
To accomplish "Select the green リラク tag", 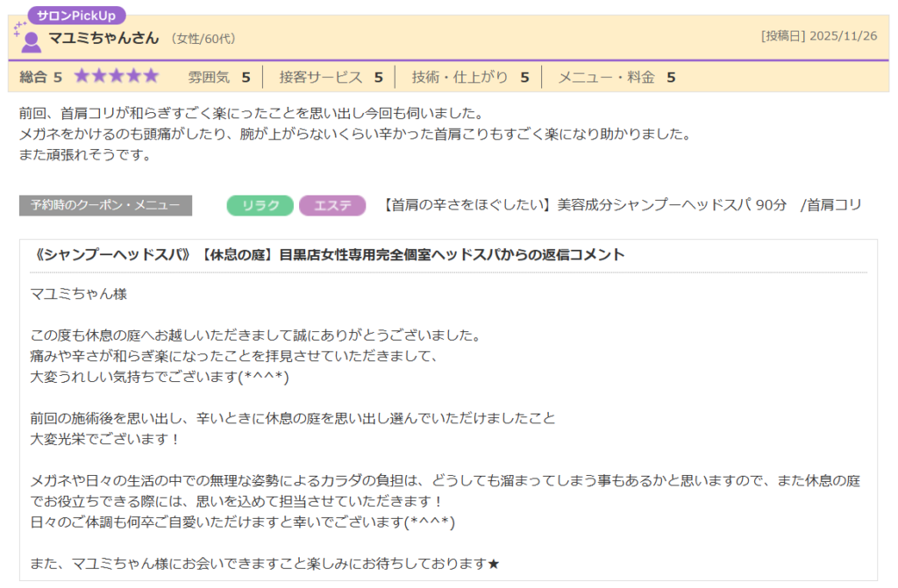I will (x=260, y=205).
